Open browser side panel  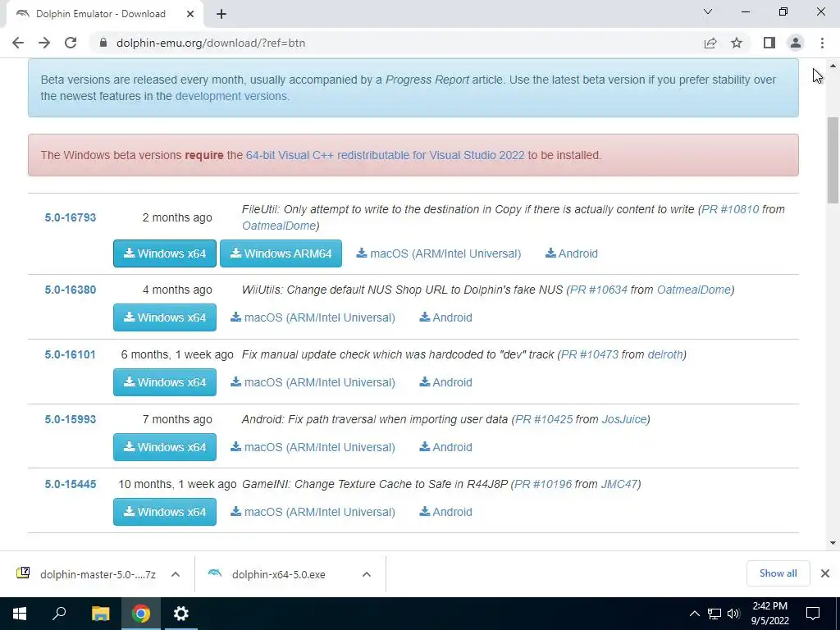click(769, 43)
